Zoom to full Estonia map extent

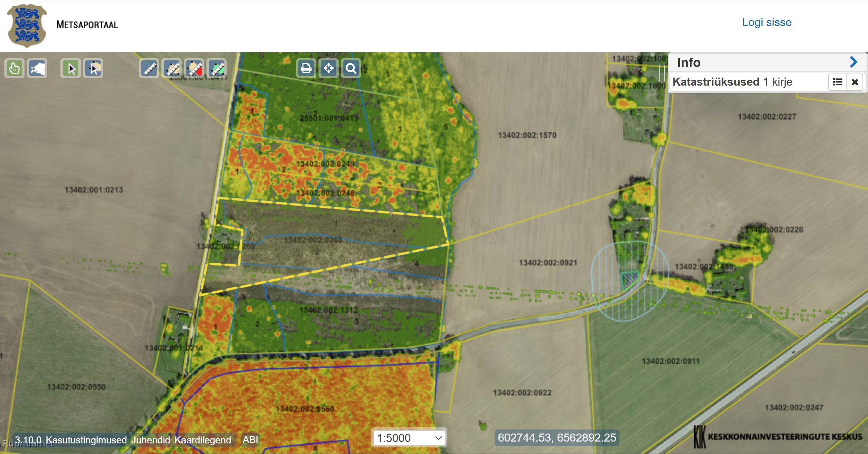(37, 68)
